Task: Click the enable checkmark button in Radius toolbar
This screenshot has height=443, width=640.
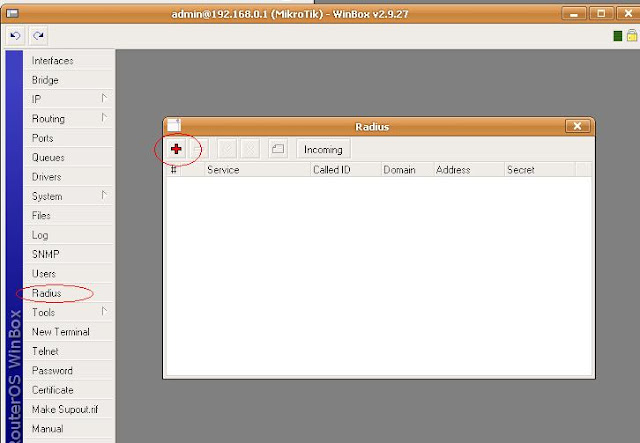Action: (227, 149)
